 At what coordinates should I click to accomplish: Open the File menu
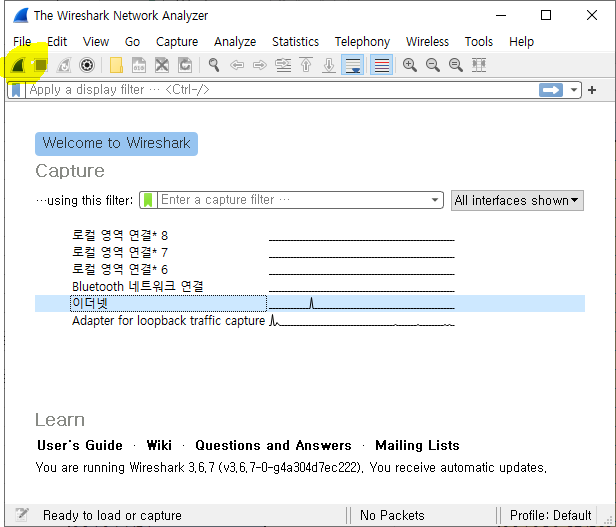[x=22, y=42]
